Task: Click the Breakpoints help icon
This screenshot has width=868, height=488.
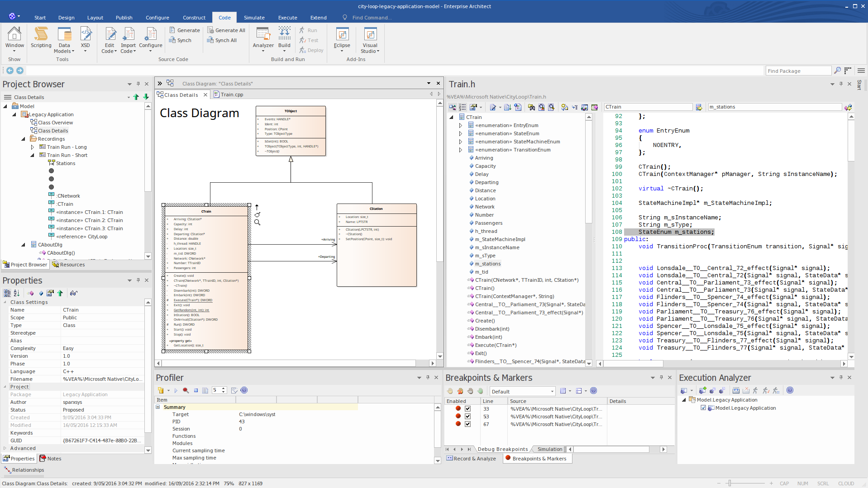Action: click(x=593, y=391)
